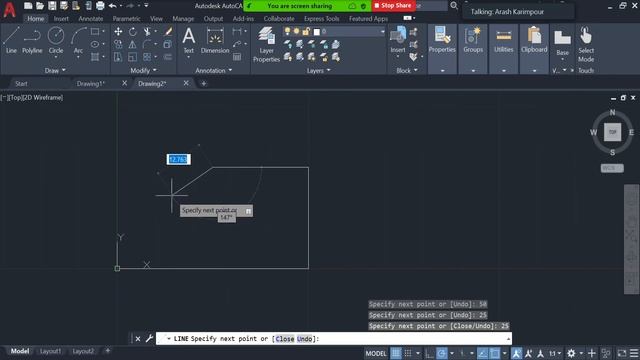
Task: Activate the Offset tool
Action: 168,57
